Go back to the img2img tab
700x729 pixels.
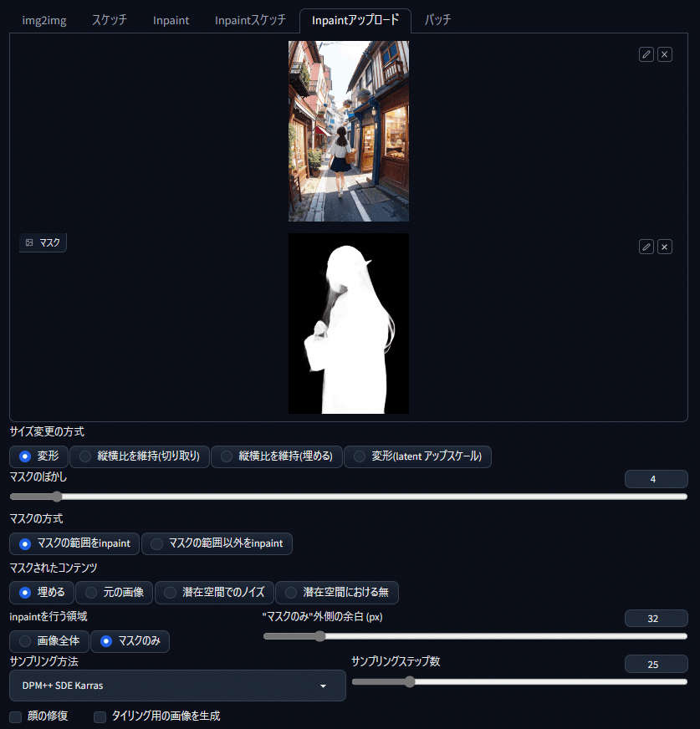click(x=43, y=19)
